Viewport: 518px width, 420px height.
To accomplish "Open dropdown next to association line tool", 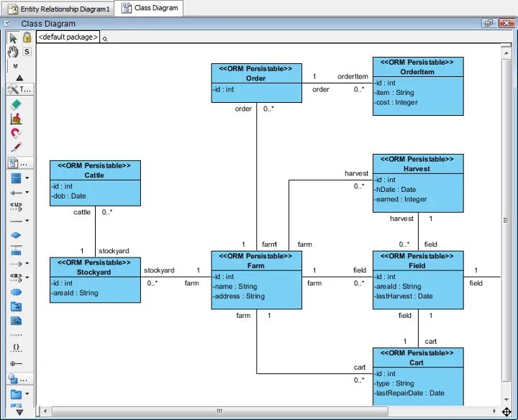I will coord(27,221).
